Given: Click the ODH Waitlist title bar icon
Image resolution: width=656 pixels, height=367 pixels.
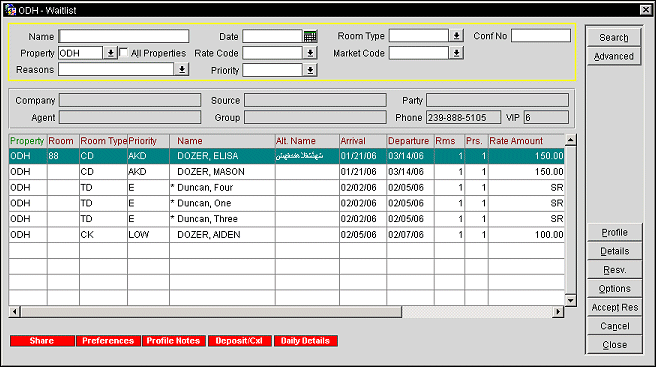Looking at the screenshot, I should pos(10,10).
